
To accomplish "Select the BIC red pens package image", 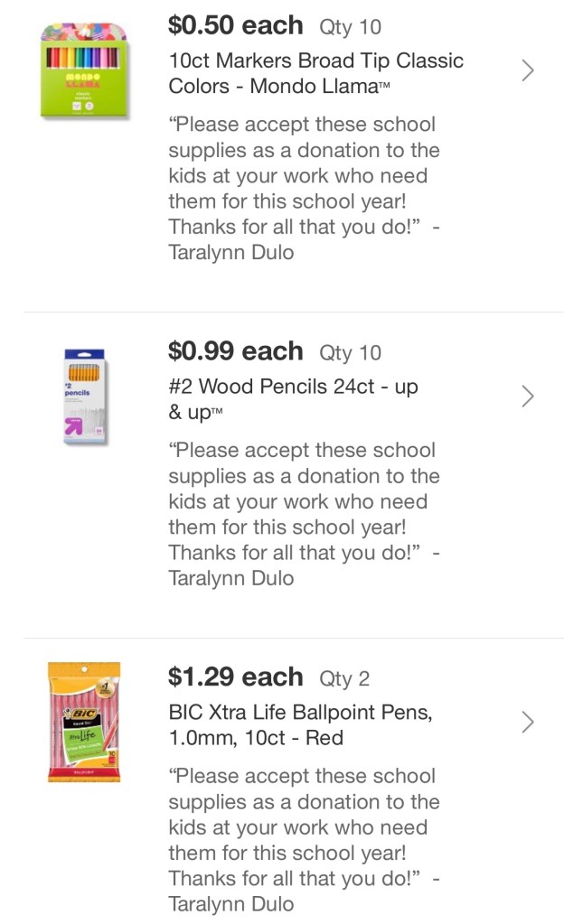I will click(84, 723).
